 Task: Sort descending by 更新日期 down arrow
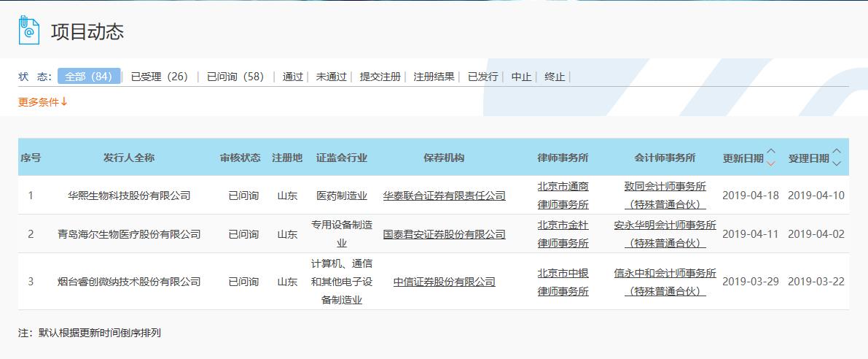770,163
